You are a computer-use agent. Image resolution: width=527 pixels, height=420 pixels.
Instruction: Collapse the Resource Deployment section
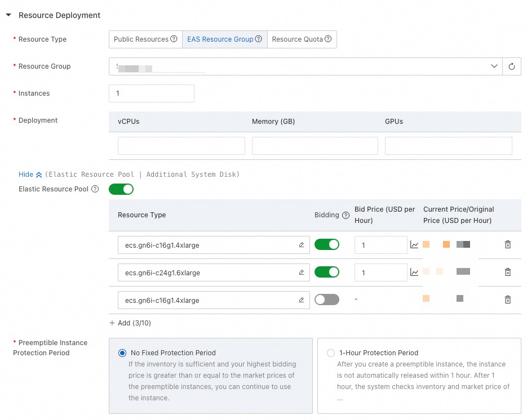pyautogui.click(x=8, y=15)
